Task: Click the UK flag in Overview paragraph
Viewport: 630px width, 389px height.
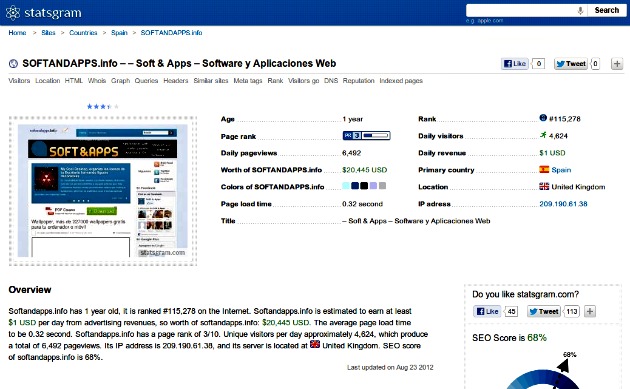Action: pyautogui.click(x=315, y=344)
